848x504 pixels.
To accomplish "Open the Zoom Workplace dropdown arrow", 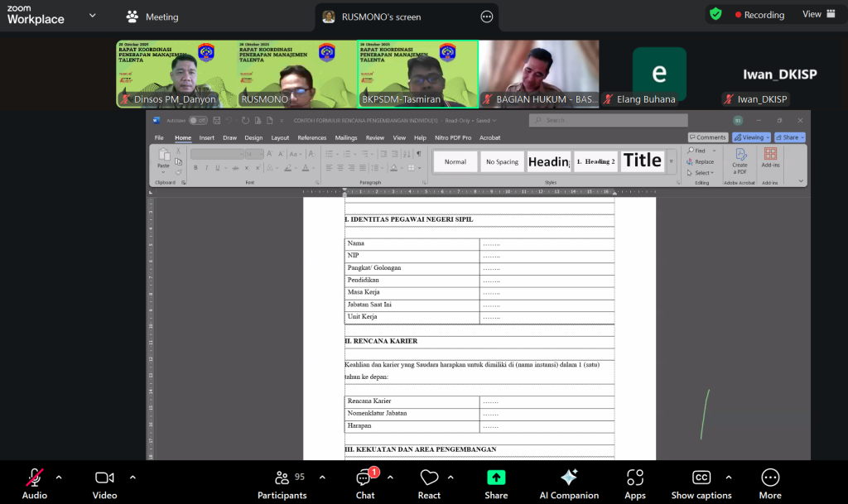I will (92, 16).
